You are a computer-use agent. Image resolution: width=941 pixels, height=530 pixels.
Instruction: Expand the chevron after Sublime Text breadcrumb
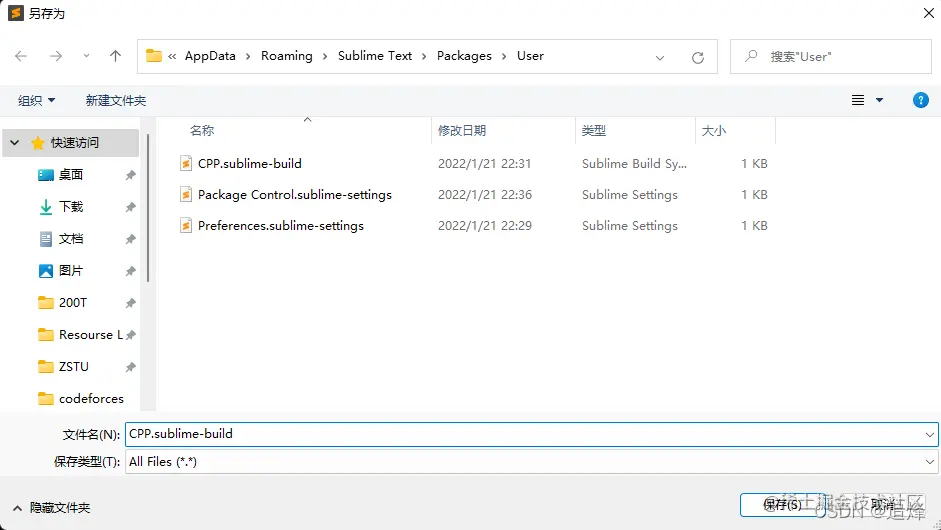(424, 56)
